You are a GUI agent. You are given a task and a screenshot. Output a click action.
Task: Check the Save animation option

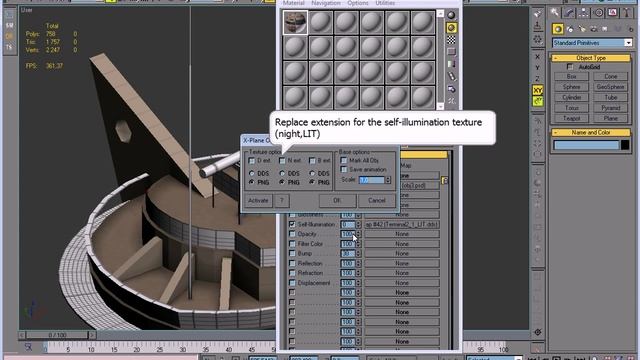tap(344, 169)
